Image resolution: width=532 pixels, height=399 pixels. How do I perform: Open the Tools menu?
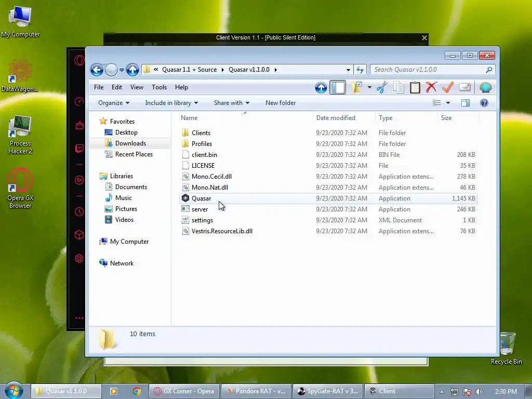click(x=159, y=87)
